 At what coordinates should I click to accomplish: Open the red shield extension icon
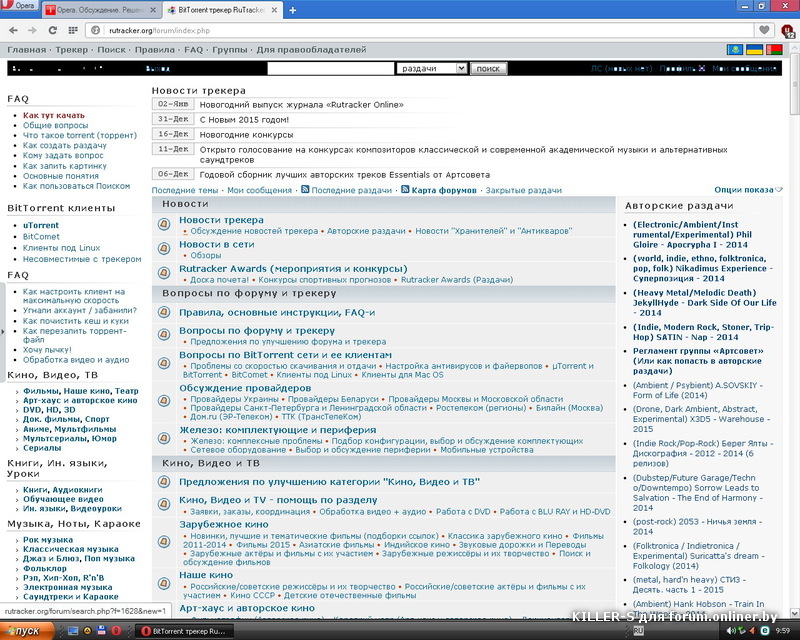click(x=787, y=31)
